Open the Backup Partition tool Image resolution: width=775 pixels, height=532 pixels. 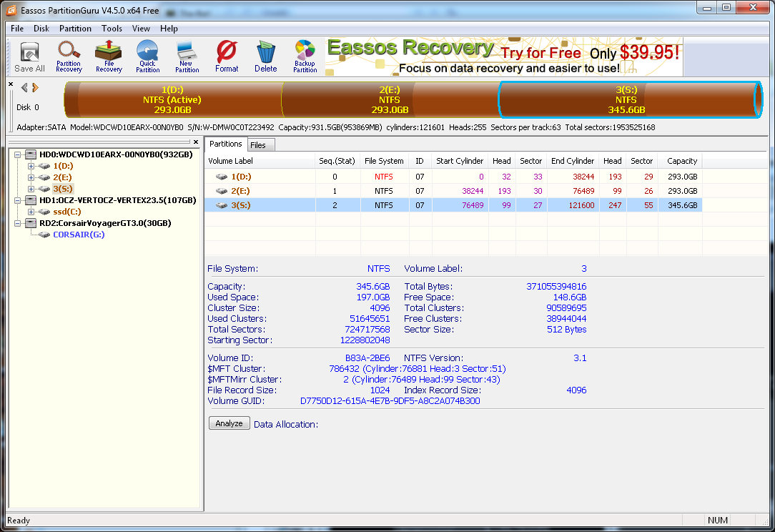[x=305, y=57]
